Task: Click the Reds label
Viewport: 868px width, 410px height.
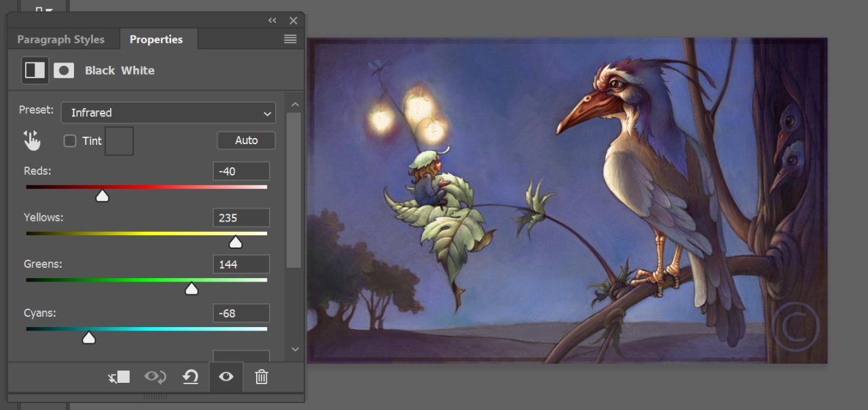Action: (37, 171)
